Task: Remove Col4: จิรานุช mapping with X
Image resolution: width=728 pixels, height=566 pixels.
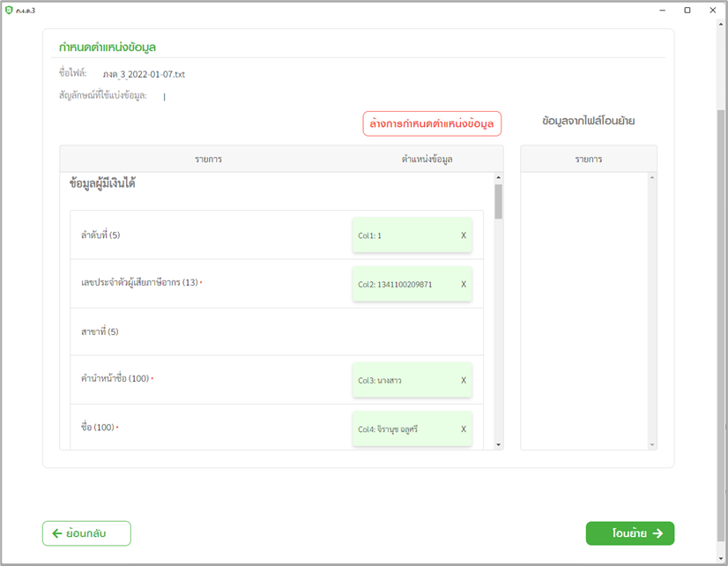Action: coord(464,428)
